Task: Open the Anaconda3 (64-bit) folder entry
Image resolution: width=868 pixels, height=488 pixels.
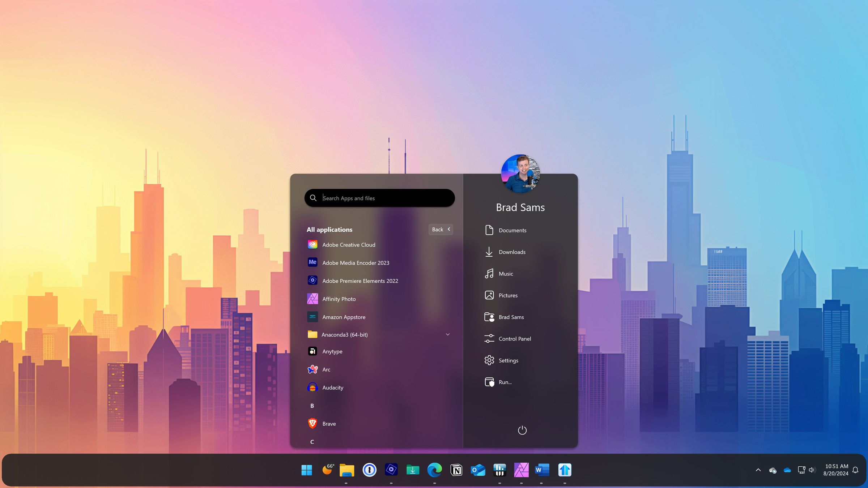Action: [379, 334]
